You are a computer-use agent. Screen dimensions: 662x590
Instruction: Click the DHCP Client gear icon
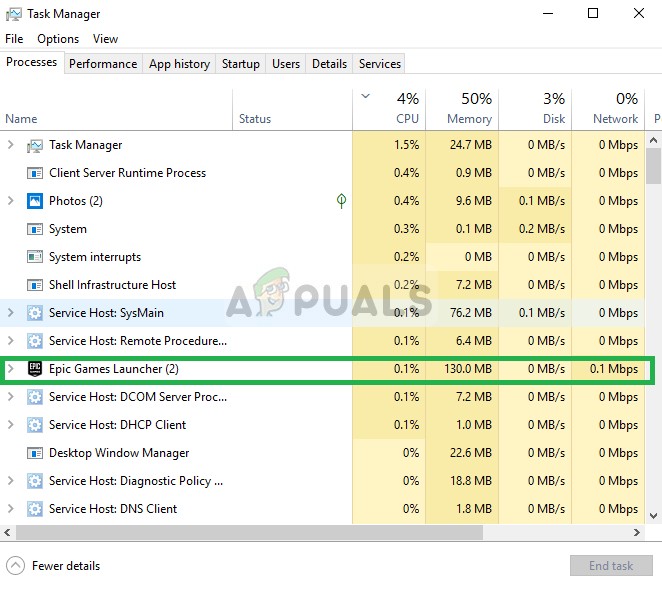(x=35, y=425)
